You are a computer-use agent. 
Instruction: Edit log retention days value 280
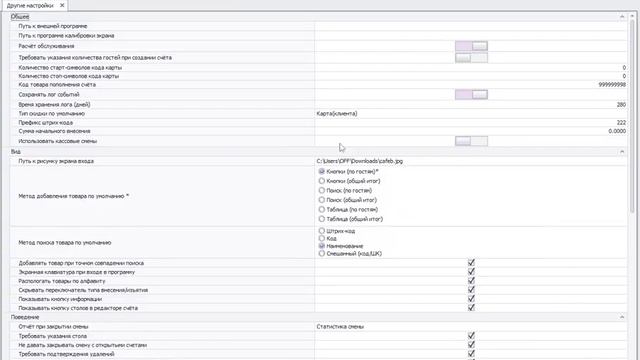click(471, 104)
